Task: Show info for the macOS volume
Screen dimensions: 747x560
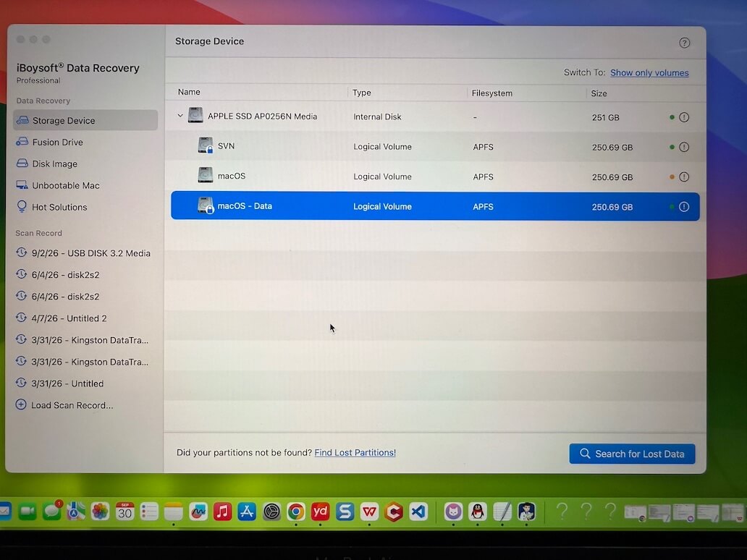Action: (684, 177)
